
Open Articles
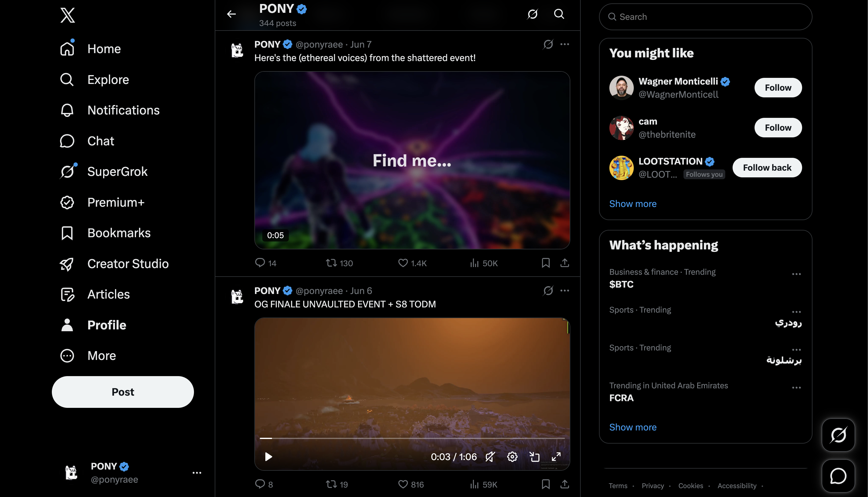click(x=95, y=294)
